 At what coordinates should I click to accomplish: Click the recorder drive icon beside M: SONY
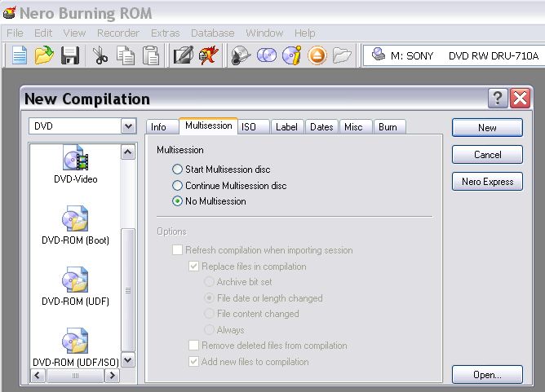pyautogui.click(x=379, y=55)
